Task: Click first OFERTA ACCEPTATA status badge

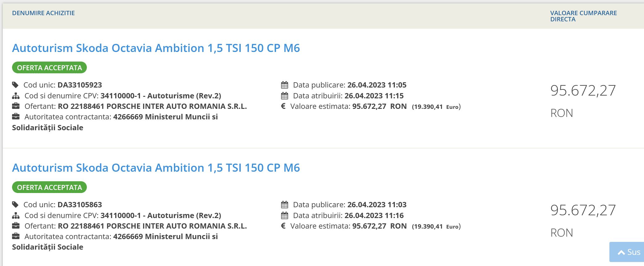Action: coord(49,68)
